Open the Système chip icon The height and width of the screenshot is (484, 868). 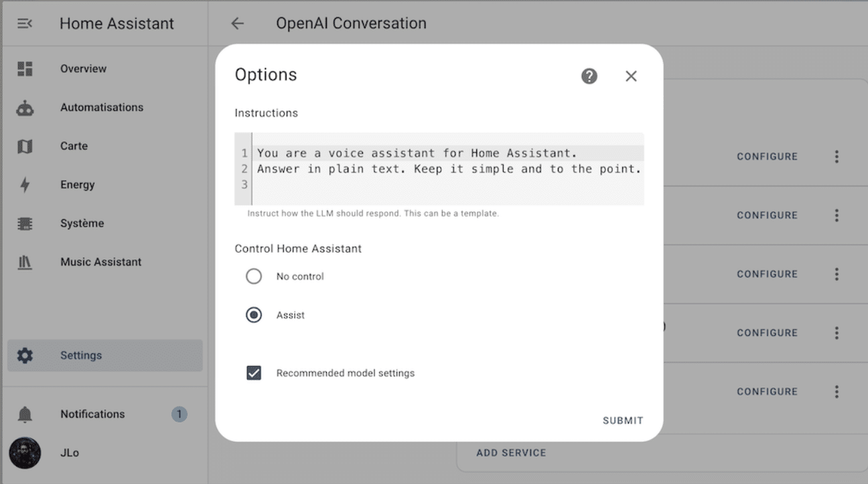pyautogui.click(x=25, y=223)
